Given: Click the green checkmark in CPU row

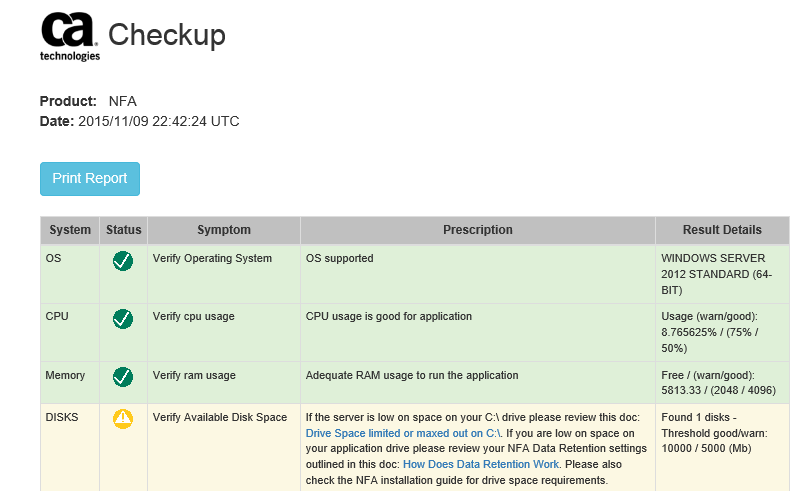Looking at the screenshot, I should coord(123,319).
